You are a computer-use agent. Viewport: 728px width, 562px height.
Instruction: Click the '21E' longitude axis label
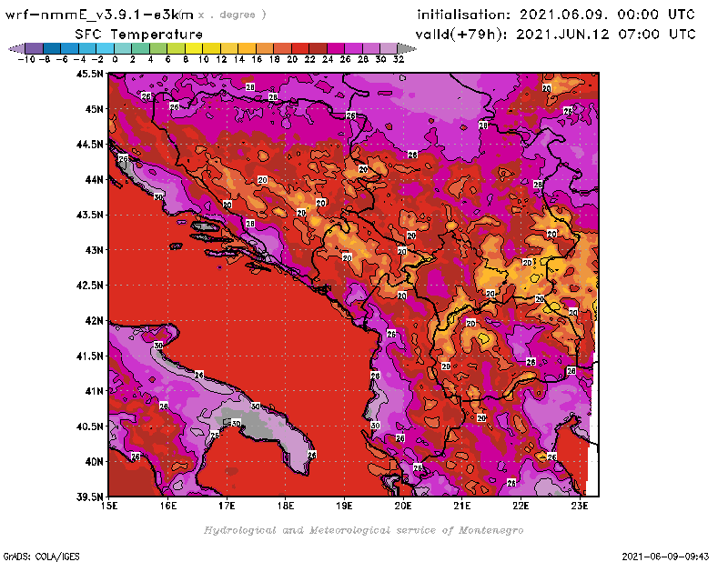[461, 506]
